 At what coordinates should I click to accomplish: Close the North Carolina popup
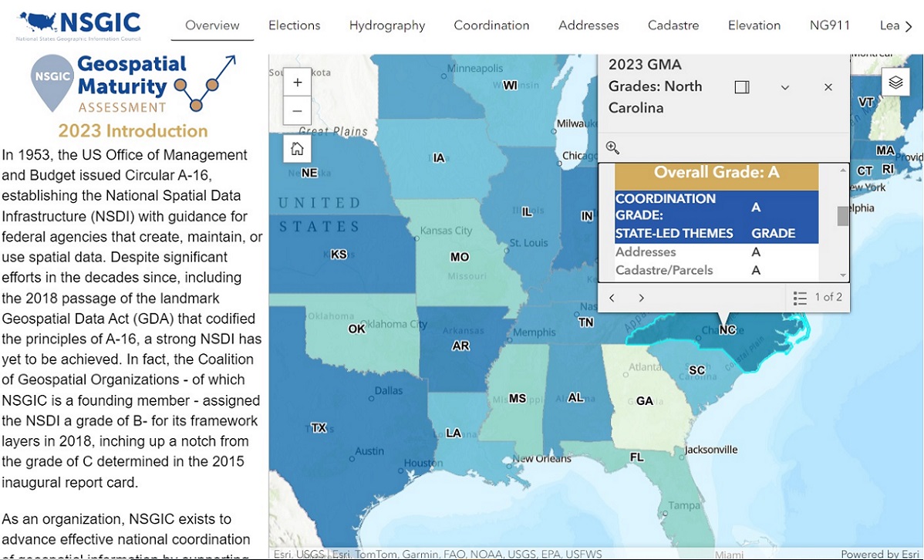[x=828, y=87]
